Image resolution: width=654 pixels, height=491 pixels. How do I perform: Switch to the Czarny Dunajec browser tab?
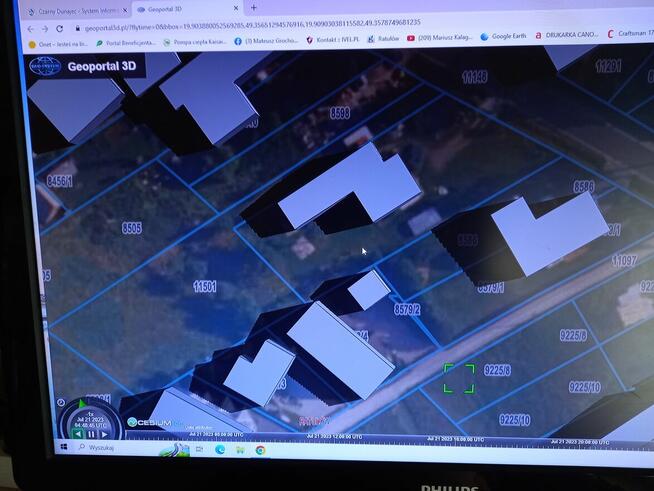[x=75, y=9]
